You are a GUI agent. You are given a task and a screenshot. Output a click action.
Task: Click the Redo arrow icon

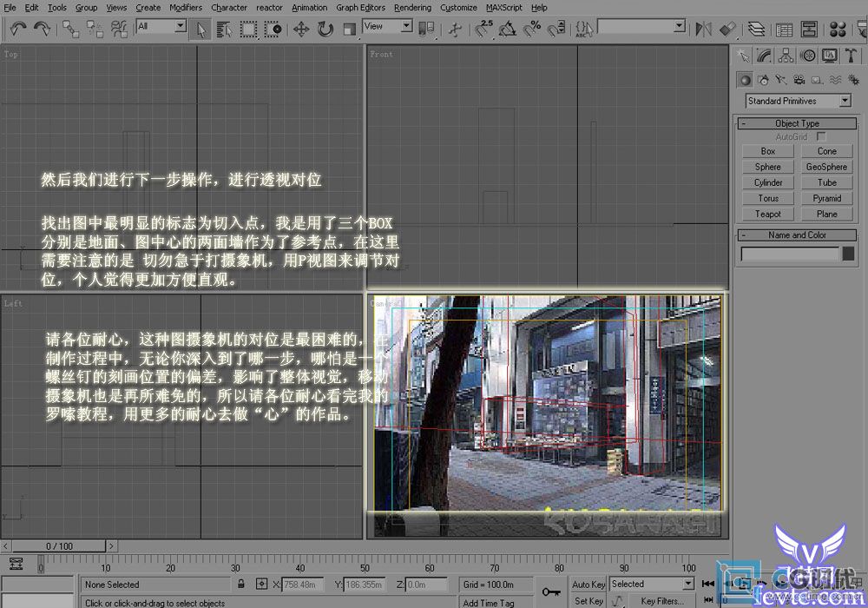[42, 29]
